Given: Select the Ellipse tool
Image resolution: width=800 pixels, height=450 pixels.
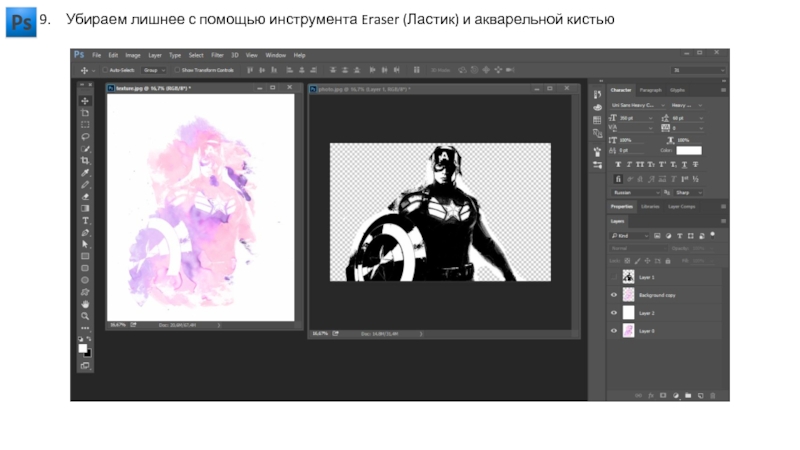Looking at the screenshot, I should (x=85, y=280).
